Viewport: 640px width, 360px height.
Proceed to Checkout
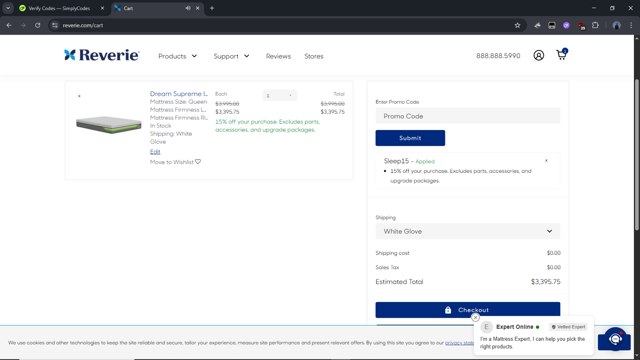click(x=467, y=310)
